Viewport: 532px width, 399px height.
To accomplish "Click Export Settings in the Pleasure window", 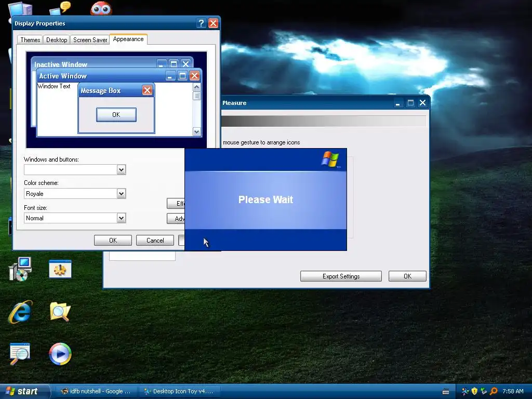I will (x=341, y=276).
